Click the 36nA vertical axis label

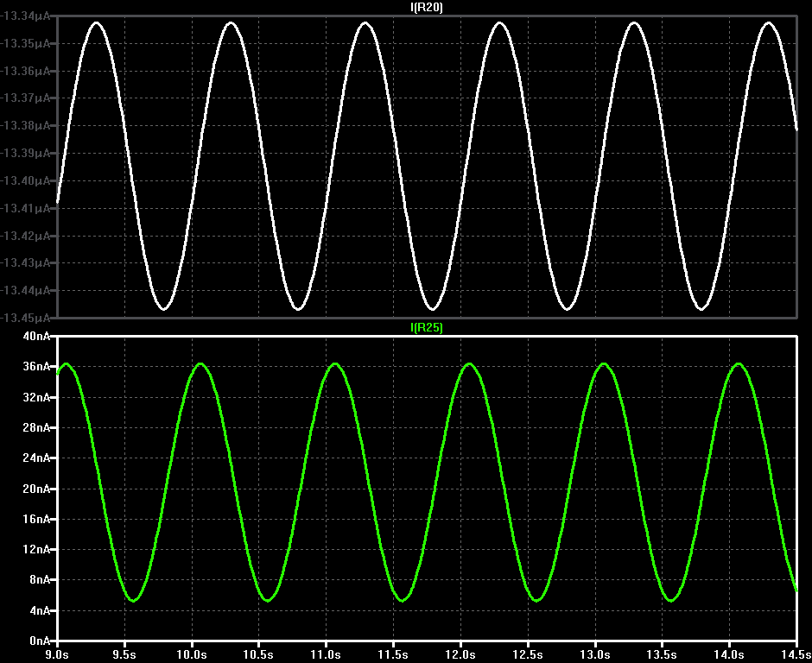[x=37, y=366]
